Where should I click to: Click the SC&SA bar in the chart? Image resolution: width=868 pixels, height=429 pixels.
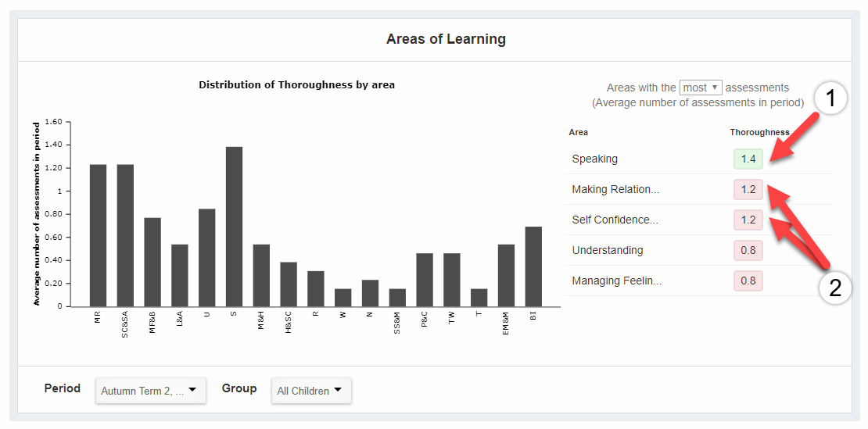(125, 235)
